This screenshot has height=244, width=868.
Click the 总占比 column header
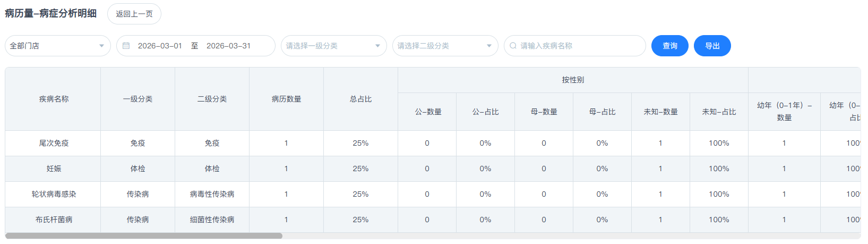(x=360, y=99)
